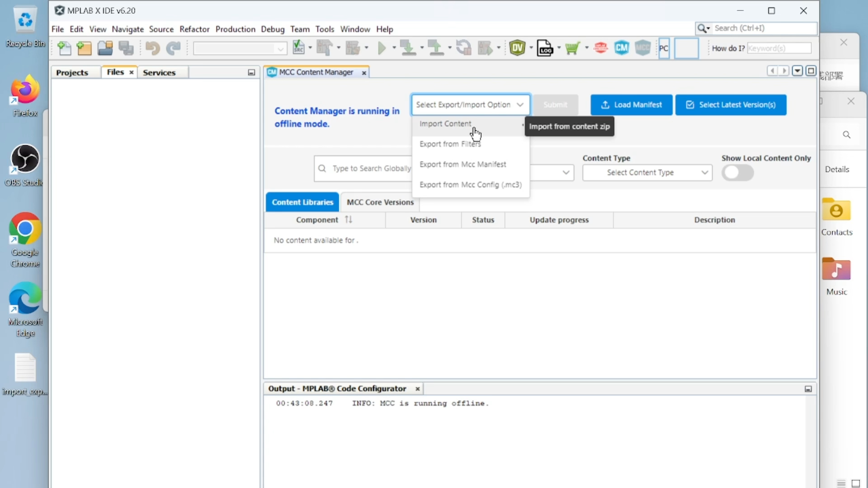Toggle Show Local Content Only switch

tap(737, 173)
